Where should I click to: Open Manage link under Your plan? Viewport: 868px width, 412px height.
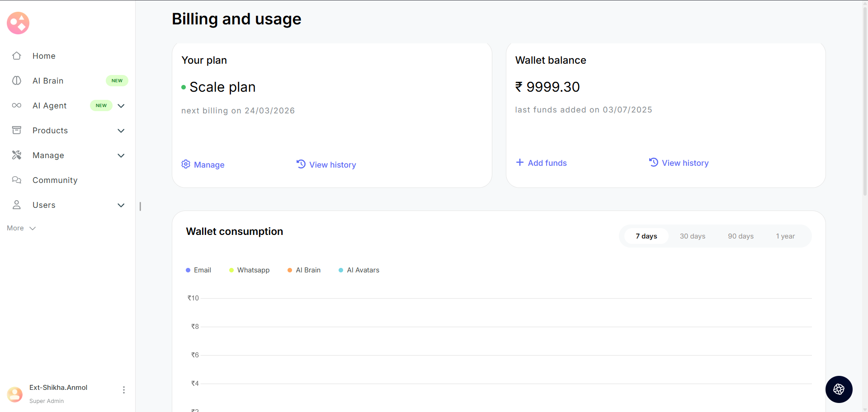click(x=203, y=165)
